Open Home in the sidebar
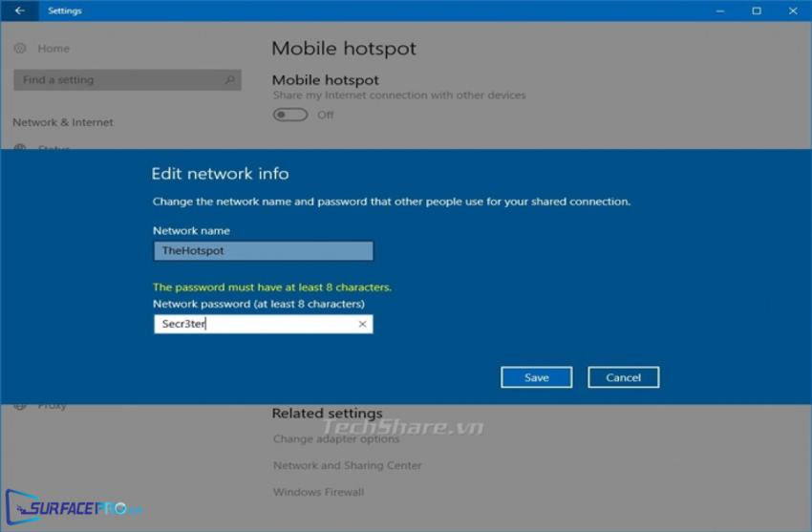The width and height of the screenshot is (812, 532). [53, 48]
